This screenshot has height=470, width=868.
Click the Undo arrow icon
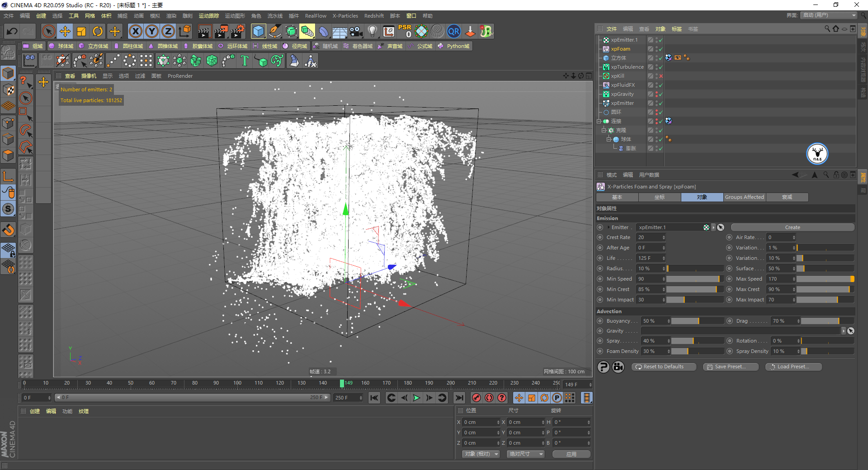tap(12, 31)
